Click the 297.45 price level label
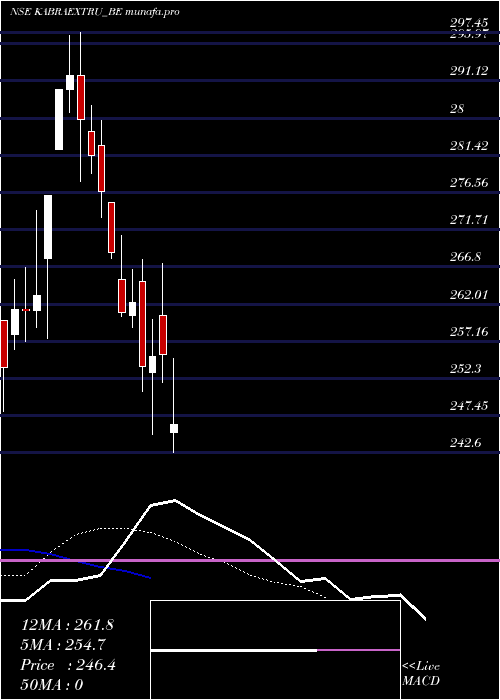Image resolution: width=500 pixels, height=700 pixels. [x=469, y=23]
